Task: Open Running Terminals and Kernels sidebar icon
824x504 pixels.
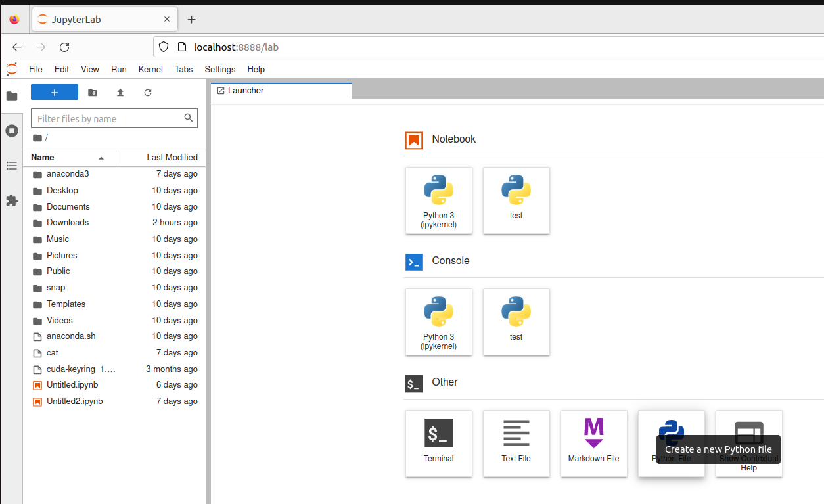Action: pos(12,131)
